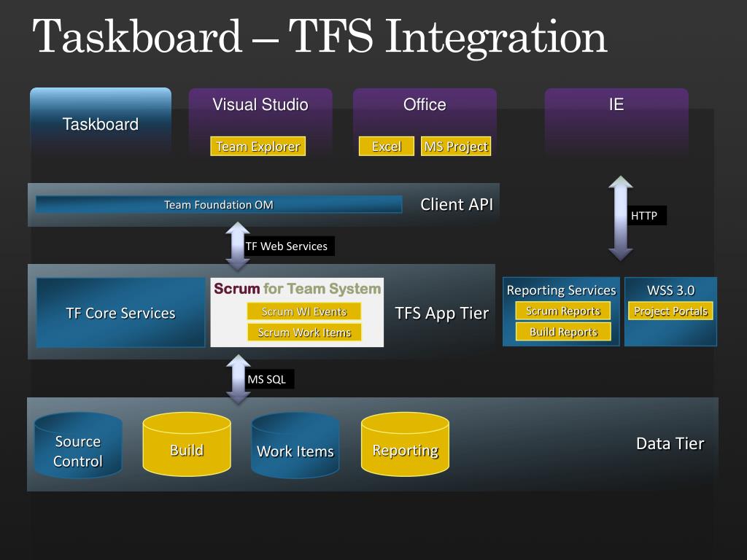Click the TFS App Tier label
Image resolution: width=747 pixels, height=560 pixels.
441,313
